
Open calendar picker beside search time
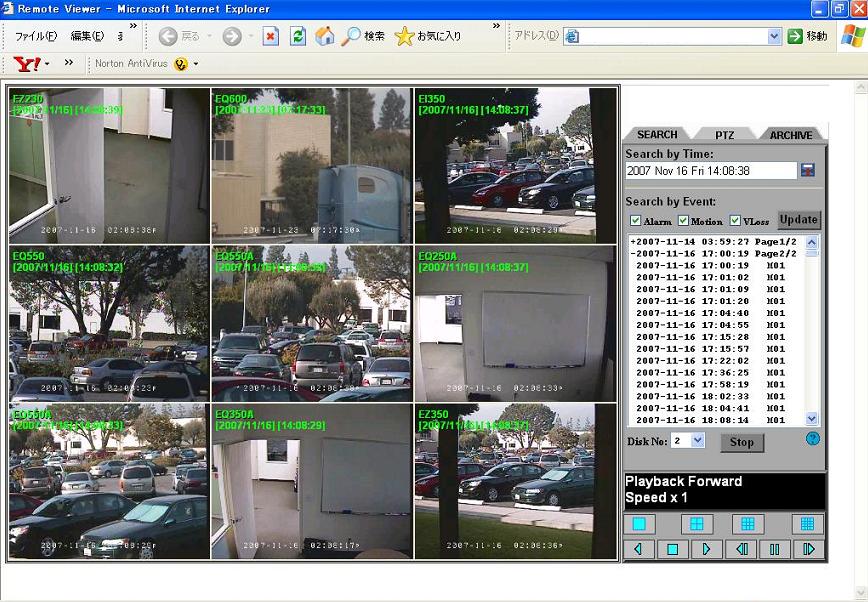click(808, 171)
